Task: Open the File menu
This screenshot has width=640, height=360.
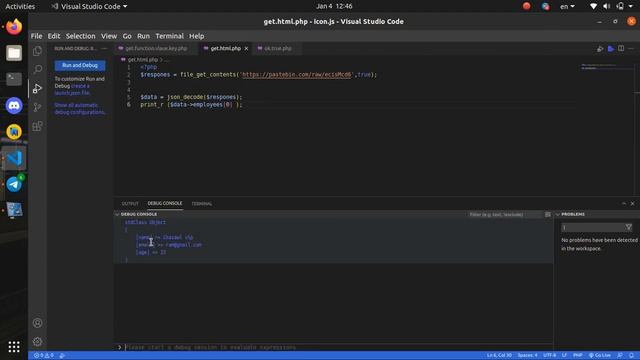Action: pos(36,36)
